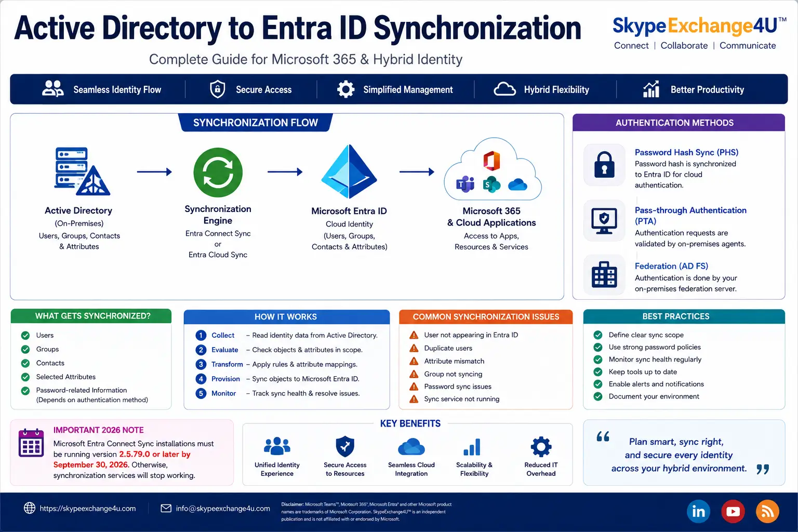Screen dimensions: 798x532
Task: Click the Microsoft 365 cloud applications icon
Action: 492,169
